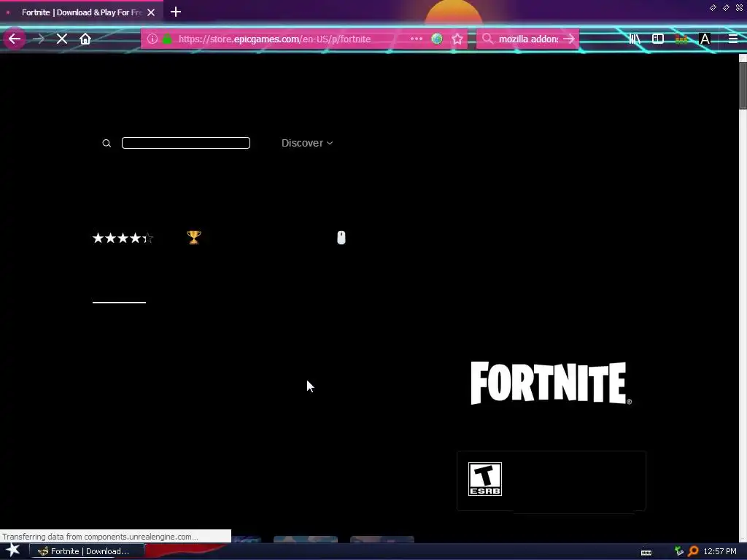Click the keyboard icon in the system tray
Screen dimensions: 747x560
tap(646, 552)
